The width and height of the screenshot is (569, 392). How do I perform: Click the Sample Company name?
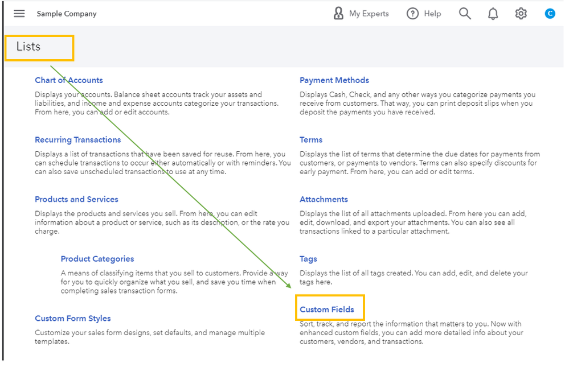tap(67, 14)
